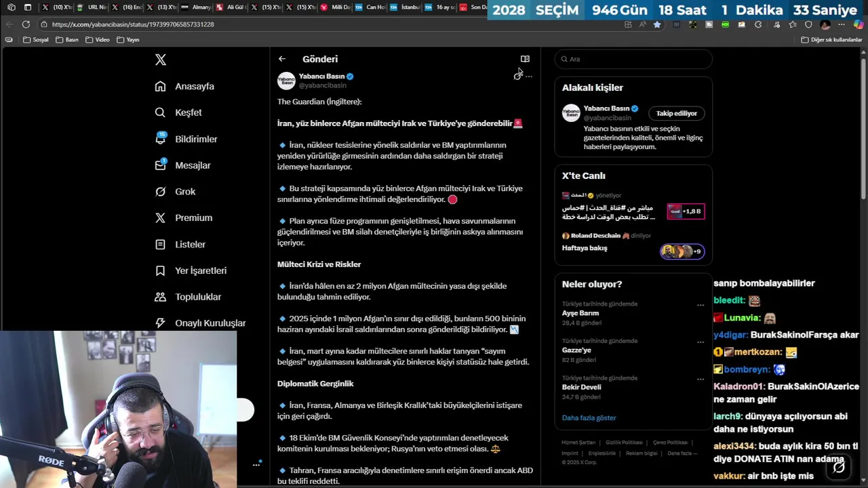Click the @yabancibasin handle on post

click(323, 85)
